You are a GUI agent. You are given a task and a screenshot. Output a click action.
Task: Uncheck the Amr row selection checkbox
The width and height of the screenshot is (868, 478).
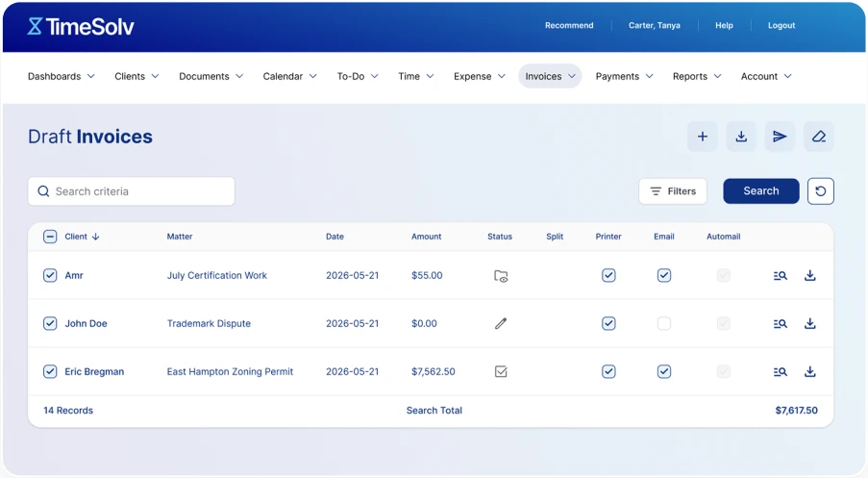(50, 276)
